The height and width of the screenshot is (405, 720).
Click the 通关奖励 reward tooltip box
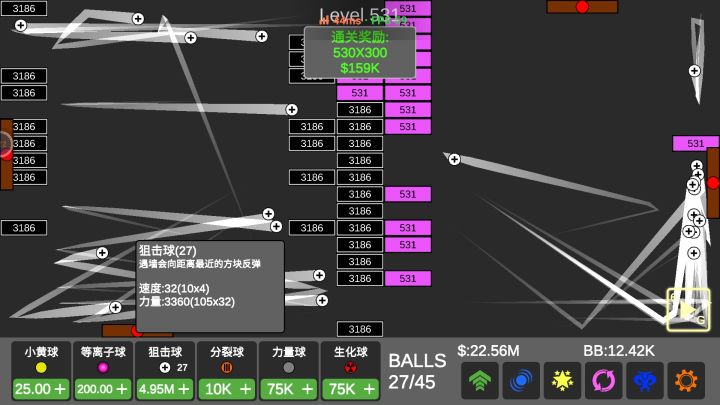tap(360, 52)
